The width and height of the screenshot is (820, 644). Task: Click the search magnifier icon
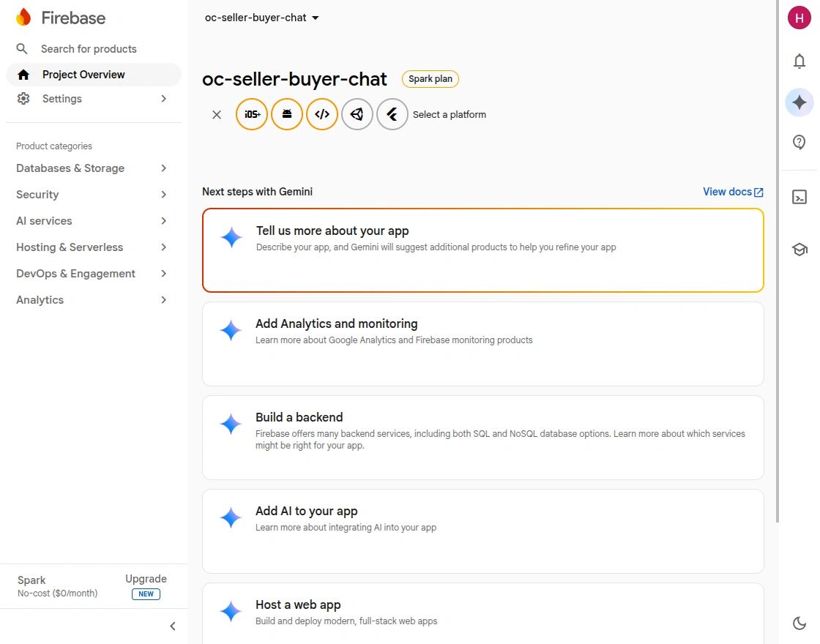(21, 48)
